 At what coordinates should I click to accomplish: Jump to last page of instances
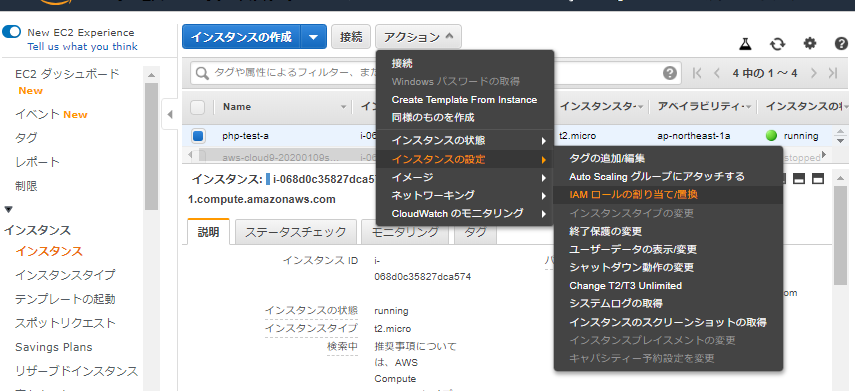pos(833,73)
